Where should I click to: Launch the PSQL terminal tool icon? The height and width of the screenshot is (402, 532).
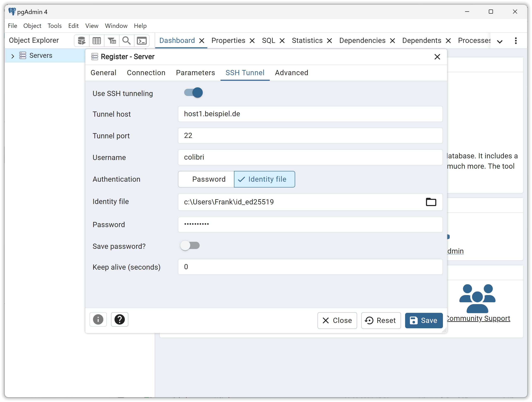click(142, 41)
